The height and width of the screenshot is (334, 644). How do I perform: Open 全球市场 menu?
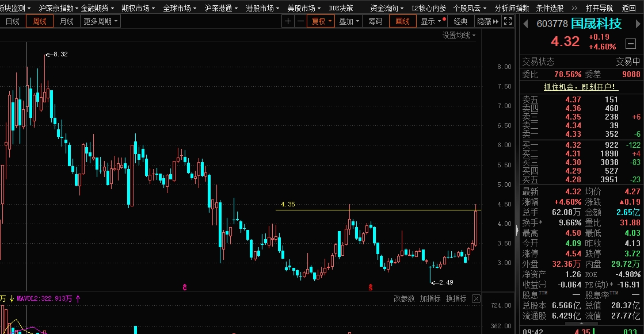[x=180, y=8]
